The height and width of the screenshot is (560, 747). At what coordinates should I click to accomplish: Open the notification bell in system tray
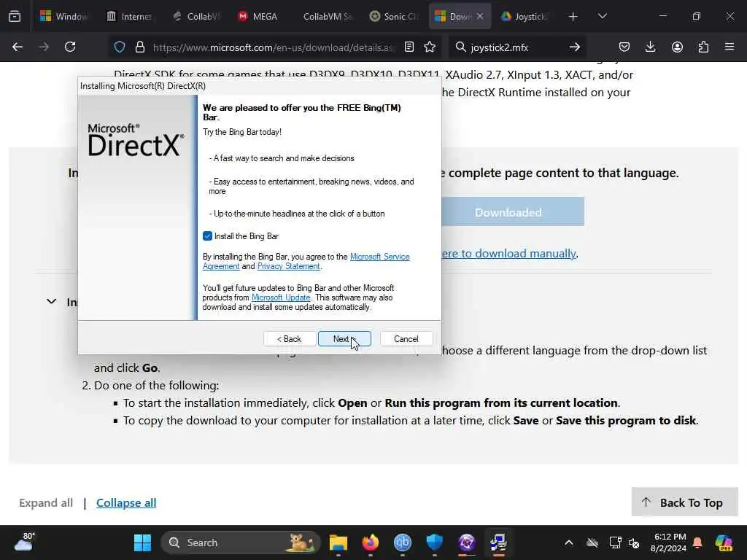click(x=697, y=542)
